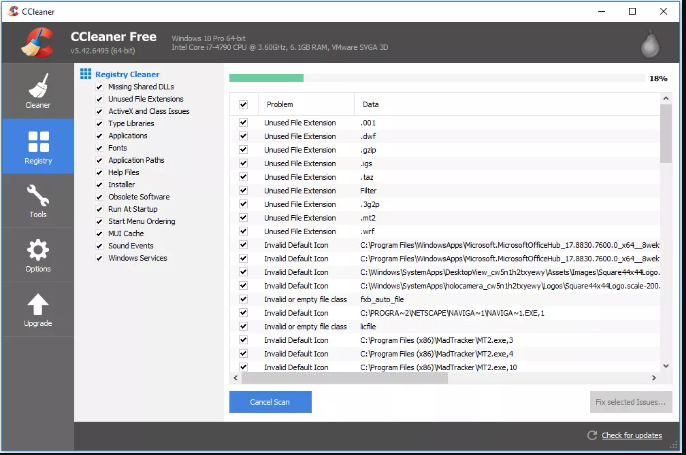Uncheck the Installer option
This screenshot has width=686, height=455.
coord(99,185)
